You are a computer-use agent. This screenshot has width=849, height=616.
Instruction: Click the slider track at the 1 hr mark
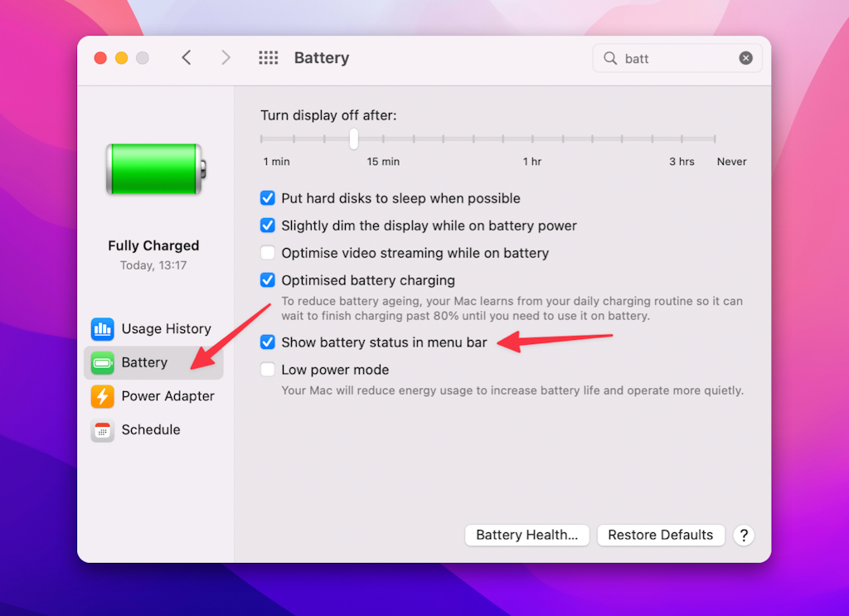click(532, 138)
